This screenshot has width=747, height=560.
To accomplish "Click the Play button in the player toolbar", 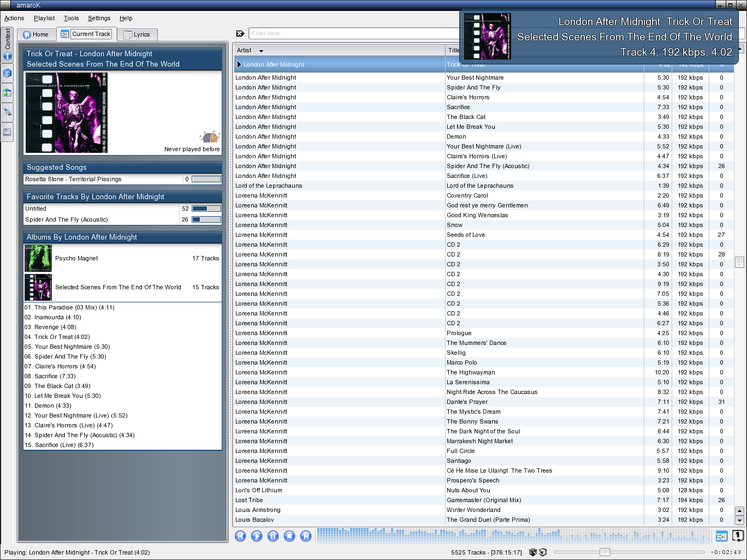I will coord(257,536).
